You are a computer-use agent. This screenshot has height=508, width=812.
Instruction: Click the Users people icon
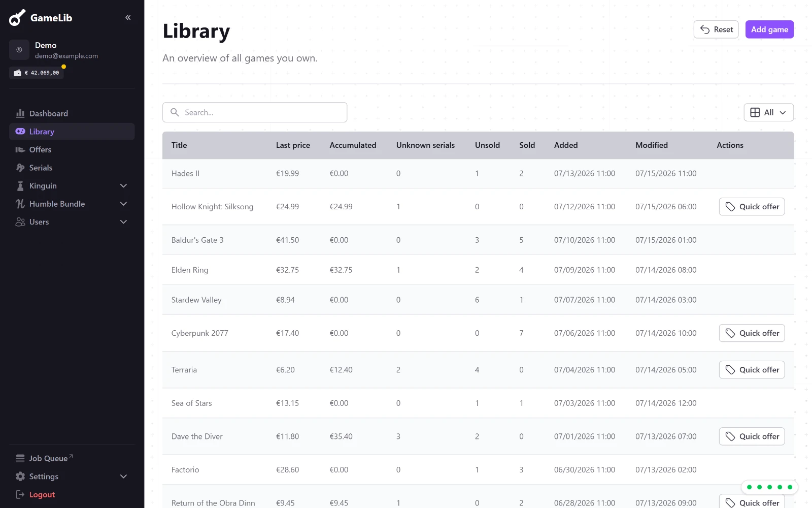coord(20,222)
